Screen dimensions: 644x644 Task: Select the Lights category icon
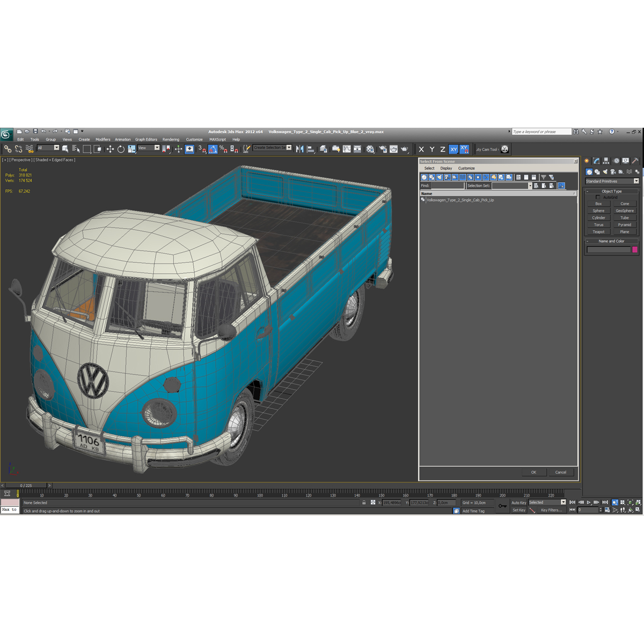[605, 172]
